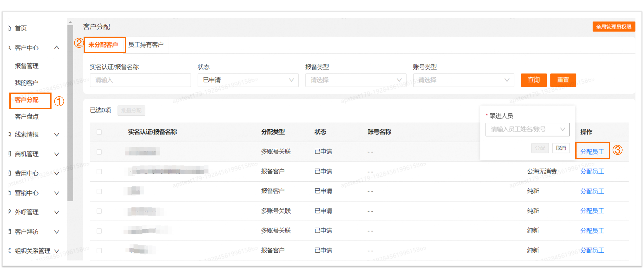Open the 跟进人员 employee dropdown
This screenshot has width=644, height=269.
pyautogui.click(x=527, y=129)
